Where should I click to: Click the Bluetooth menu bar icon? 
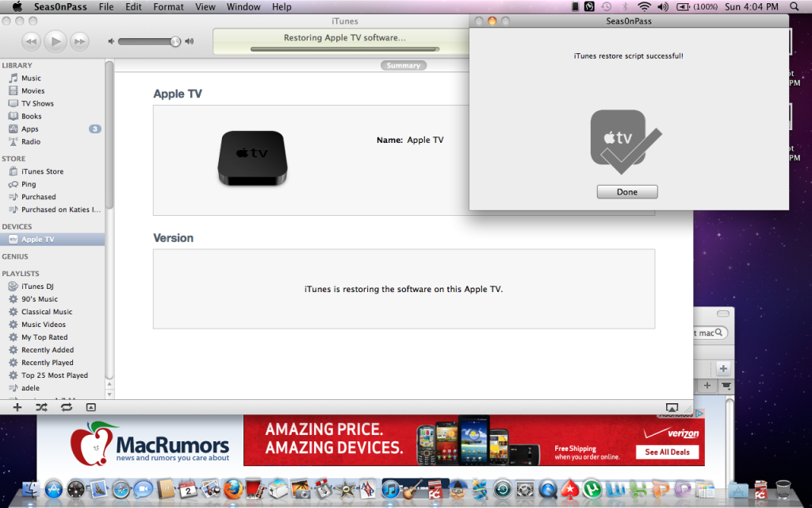point(625,6)
